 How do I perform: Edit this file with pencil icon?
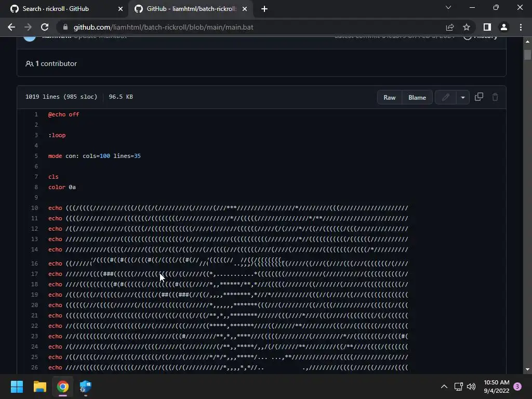coord(445,97)
